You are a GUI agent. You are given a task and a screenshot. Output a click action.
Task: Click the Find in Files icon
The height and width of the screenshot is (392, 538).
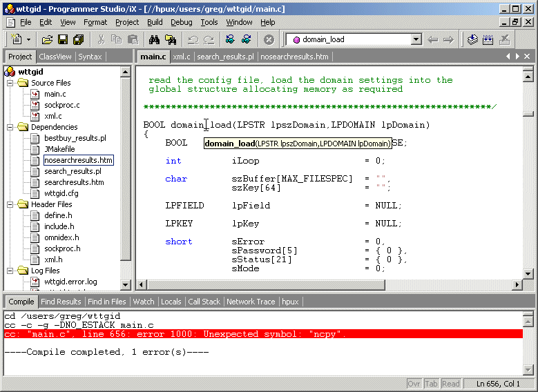click(x=171, y=40)
